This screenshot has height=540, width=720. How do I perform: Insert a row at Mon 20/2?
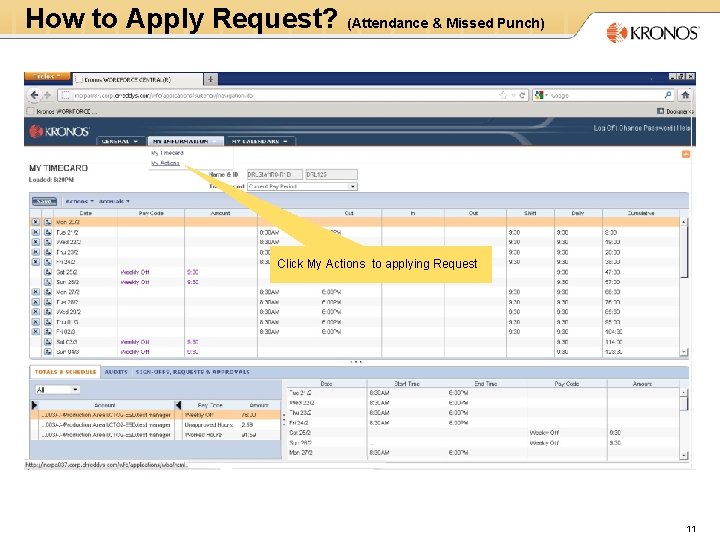pos(48,222)
